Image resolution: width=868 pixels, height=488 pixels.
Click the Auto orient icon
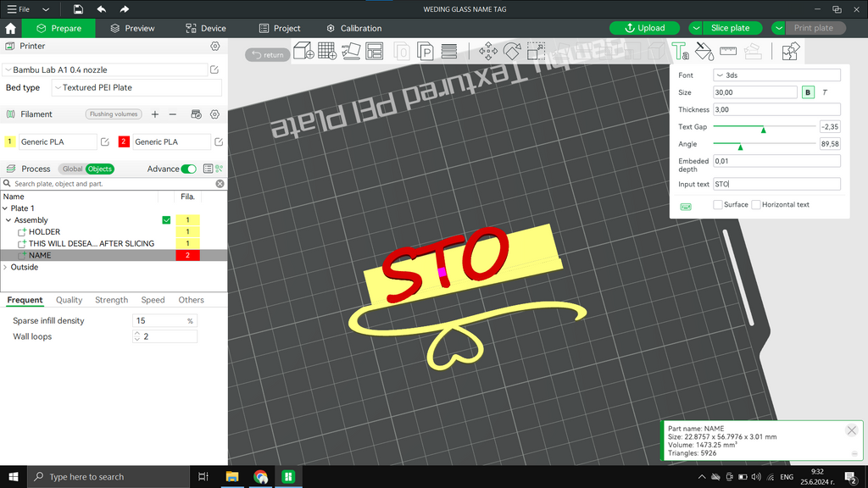[x=351, y=52]
